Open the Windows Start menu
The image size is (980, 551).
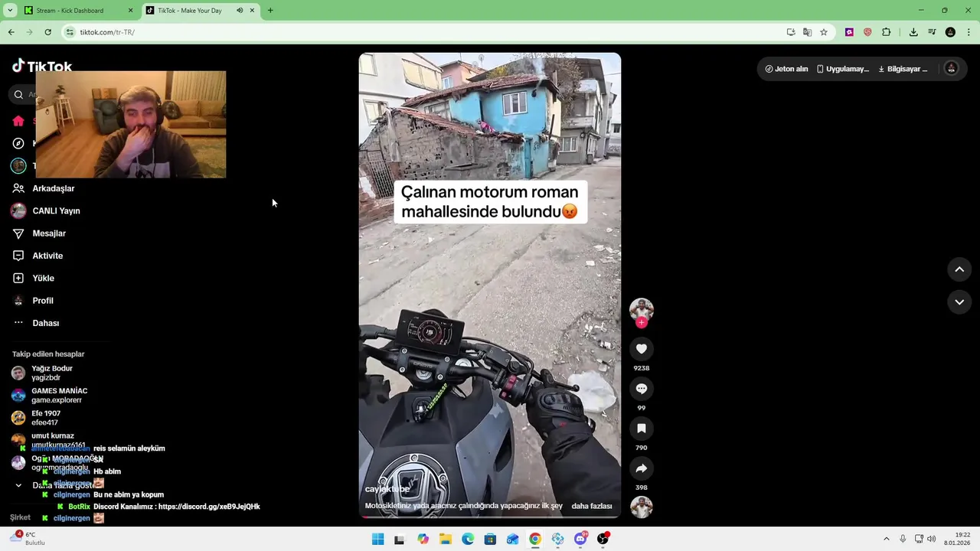[377, 540]
